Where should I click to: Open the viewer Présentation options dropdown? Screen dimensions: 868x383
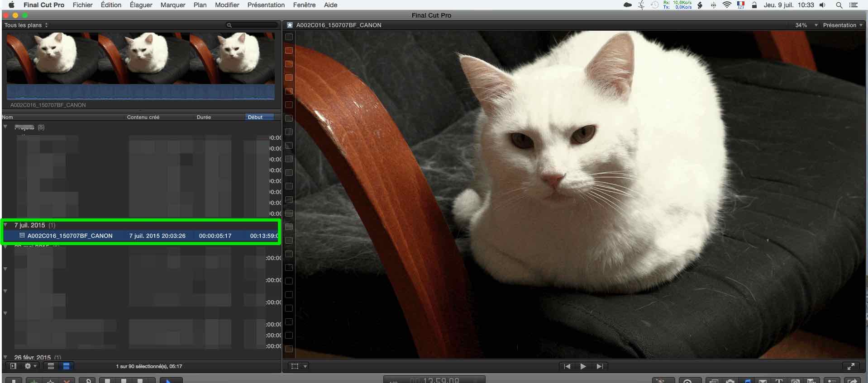tap(843, 25)
